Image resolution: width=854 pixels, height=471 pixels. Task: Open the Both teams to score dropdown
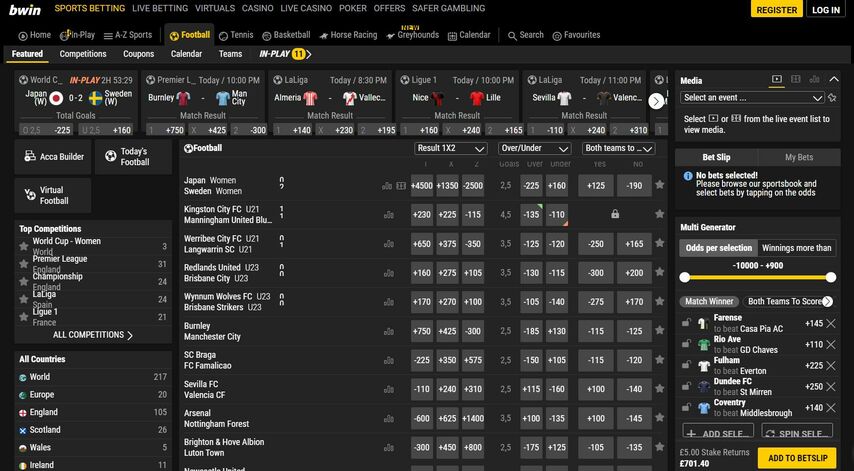pos(618,149)
